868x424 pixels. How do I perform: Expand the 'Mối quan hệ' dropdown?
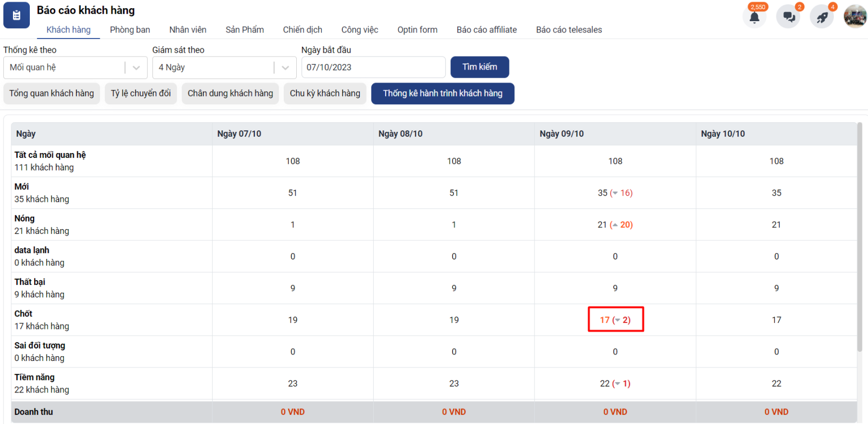[136, 68]
